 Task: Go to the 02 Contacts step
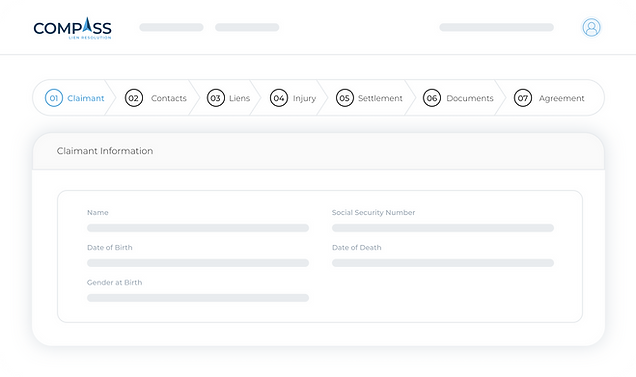click(x=156, y=98)
